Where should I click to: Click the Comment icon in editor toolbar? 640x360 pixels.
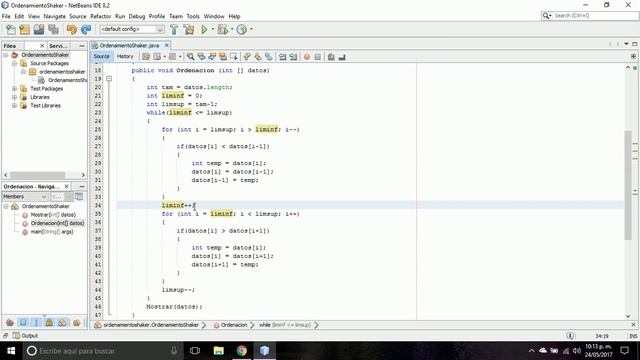331,57
